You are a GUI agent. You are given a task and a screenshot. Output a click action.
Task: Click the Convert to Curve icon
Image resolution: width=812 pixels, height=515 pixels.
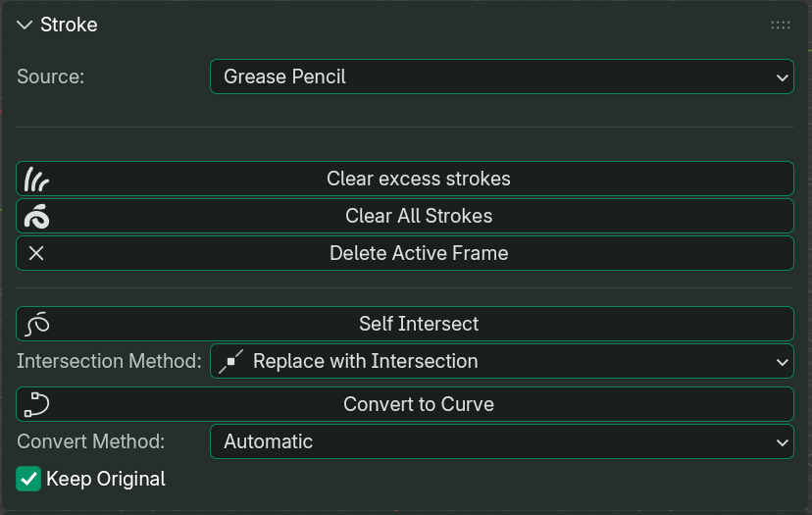36,405
